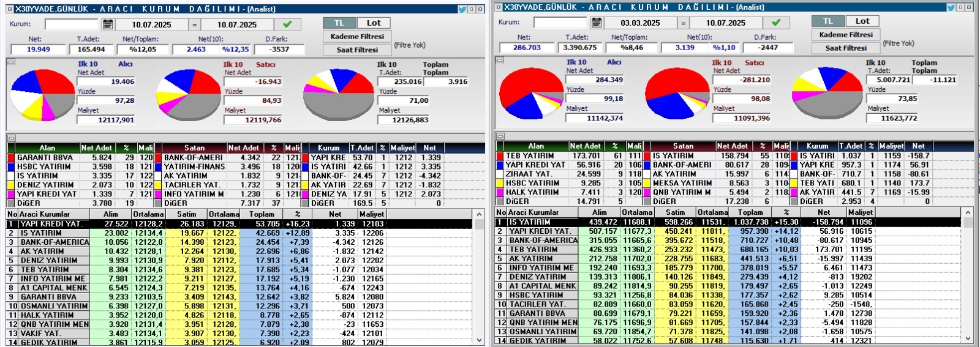
Task: Click equals button after the 03.03.2025 date
Action: 684,23
